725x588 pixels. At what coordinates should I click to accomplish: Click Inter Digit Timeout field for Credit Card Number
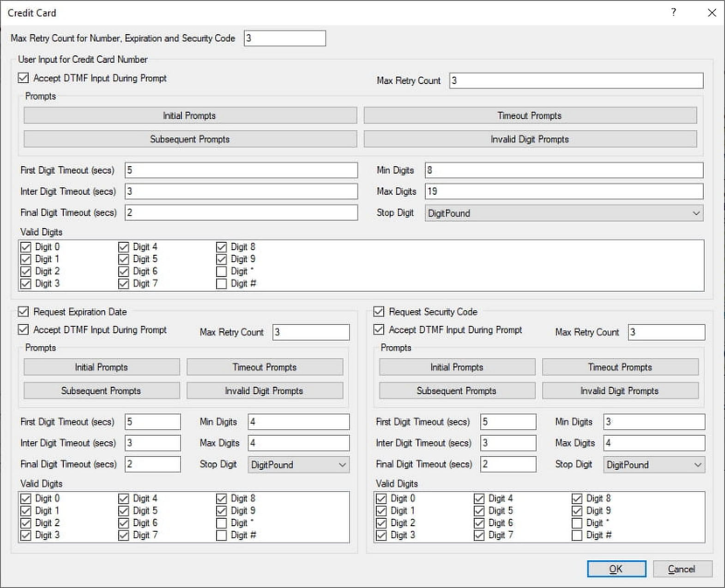click(x=242, y=191)
